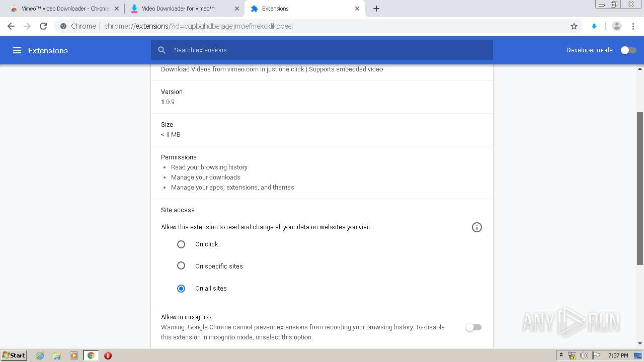Click Manage your downloads permission

[205, 177]
